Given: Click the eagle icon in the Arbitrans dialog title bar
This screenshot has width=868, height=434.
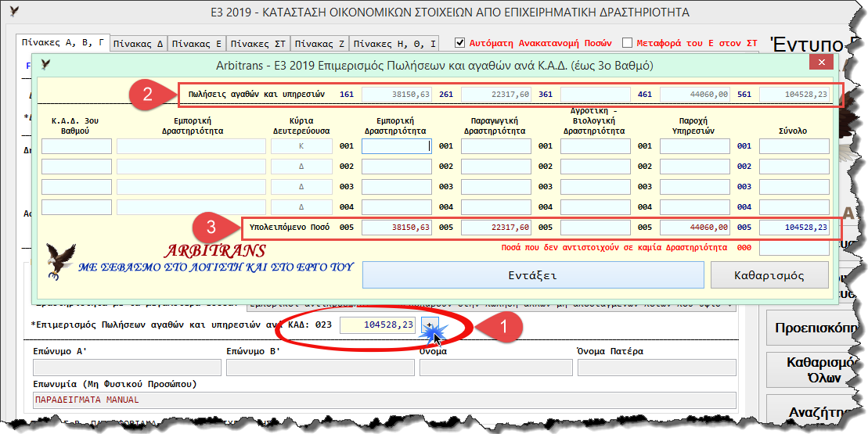Looking at the screenshot, I should (46, 65).
